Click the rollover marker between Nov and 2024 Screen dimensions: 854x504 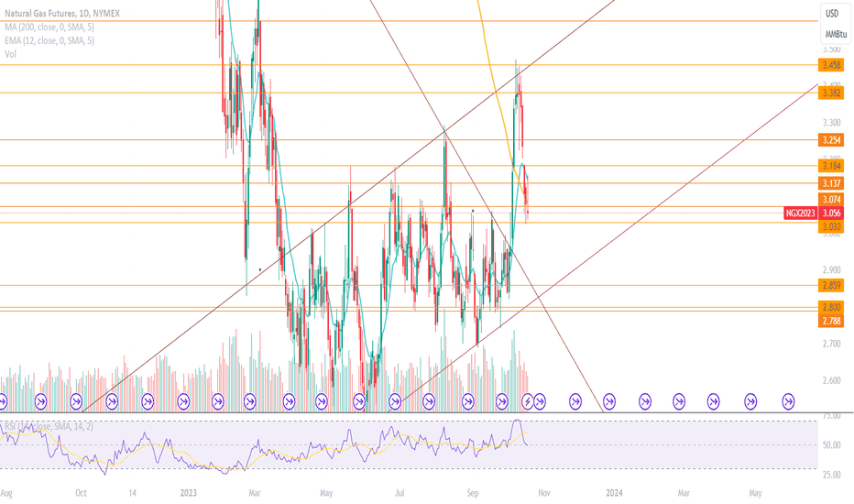pyautogui.click(x=575, y=402)
